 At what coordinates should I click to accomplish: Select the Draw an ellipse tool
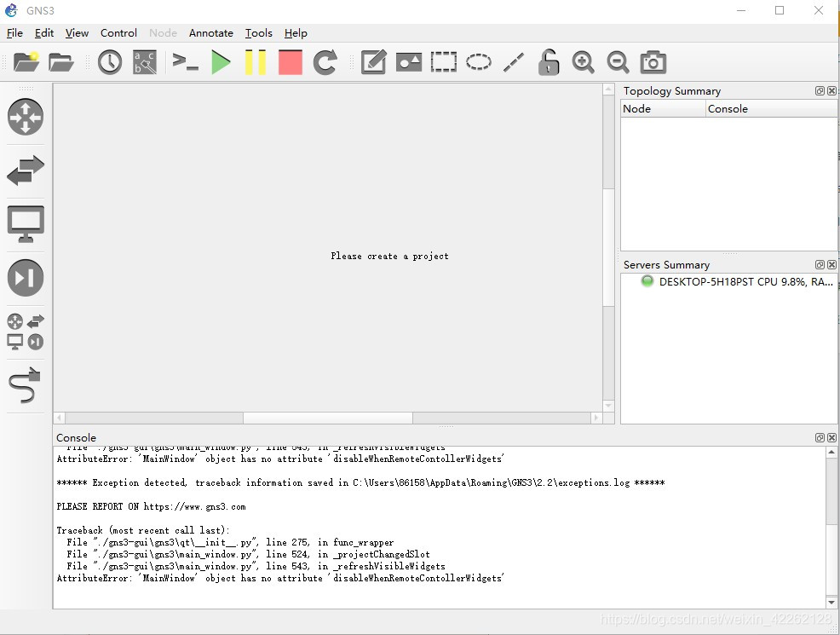[x=479, y=62]
